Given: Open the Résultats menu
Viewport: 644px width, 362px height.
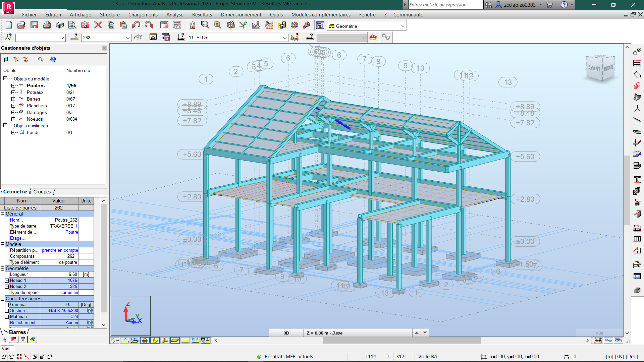Looking at the screenshot, I should click(x=202, y=15).
